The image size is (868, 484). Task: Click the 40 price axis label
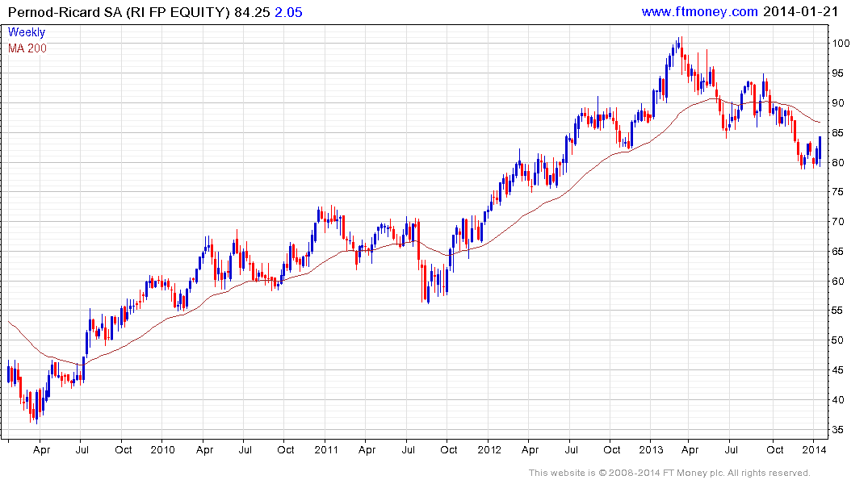[838, 400]
